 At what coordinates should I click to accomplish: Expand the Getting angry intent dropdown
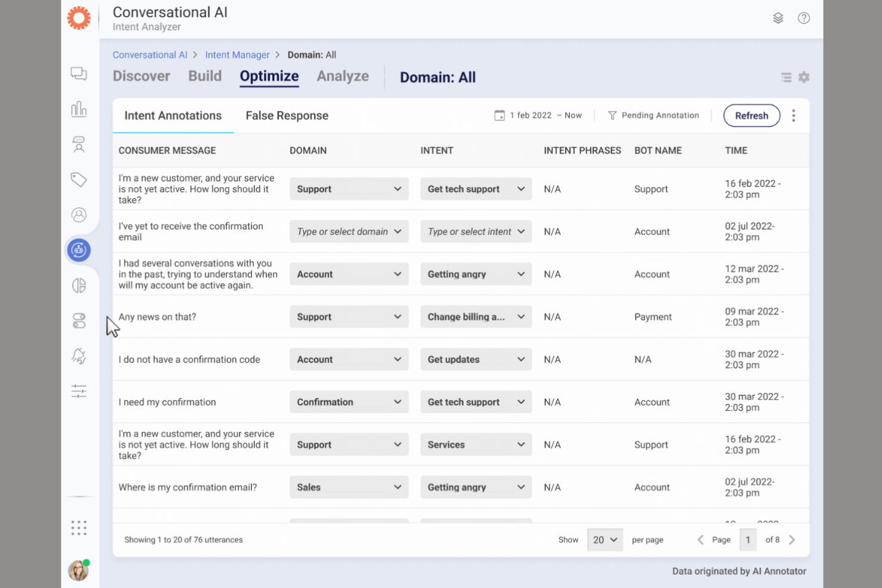(x=476, y=274)
